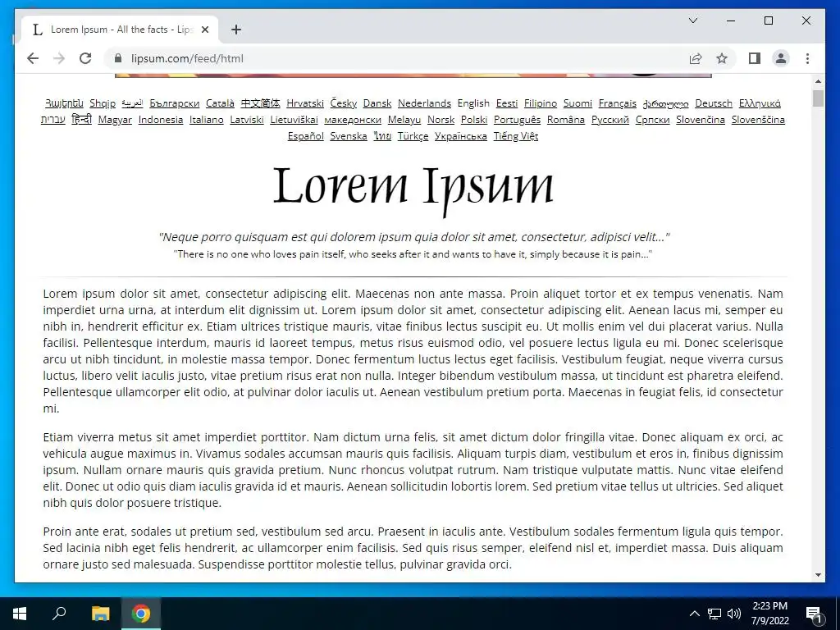Switch language to Slovenčina
Viewport: 840px width, 630px height.
tap(701, 120)
